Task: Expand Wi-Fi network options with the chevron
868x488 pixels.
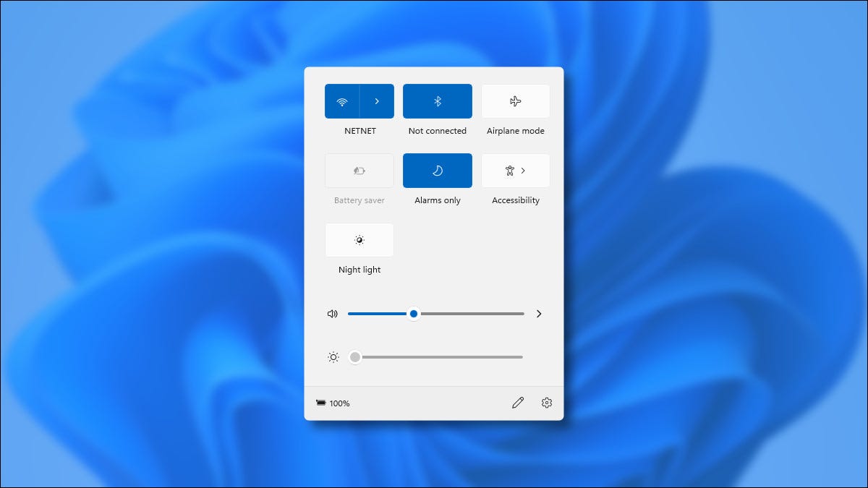Action: (x=377, y=100)
